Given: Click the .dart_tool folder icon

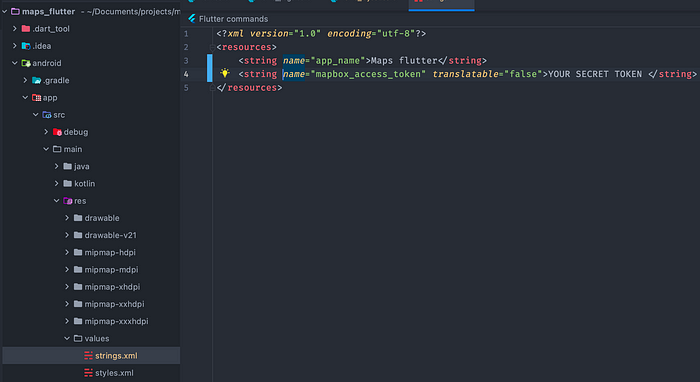Looking at the screenshot, I should [26, 29].
